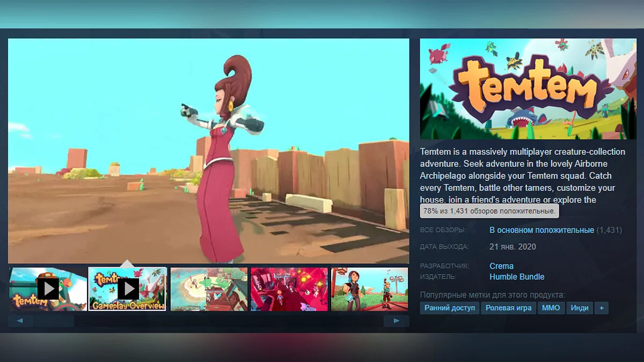
Task: Select the 'Ранний доступ' tag
Action: pyautogui.click(x=450, y=308)
